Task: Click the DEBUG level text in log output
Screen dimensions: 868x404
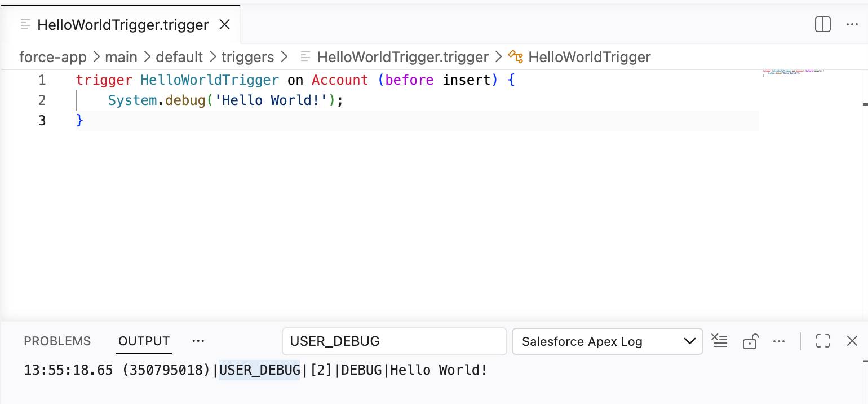Action: tap(361, 371)
